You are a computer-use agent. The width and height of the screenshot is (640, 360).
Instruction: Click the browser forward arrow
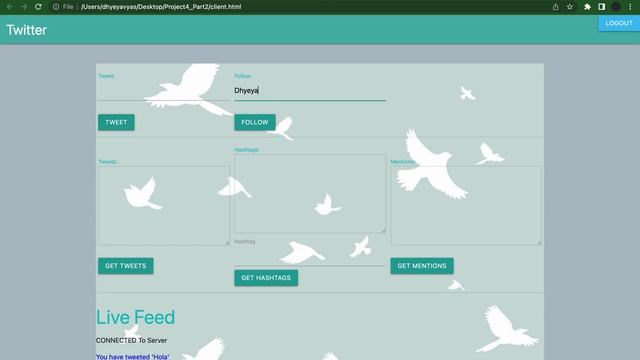coord(24,7)
